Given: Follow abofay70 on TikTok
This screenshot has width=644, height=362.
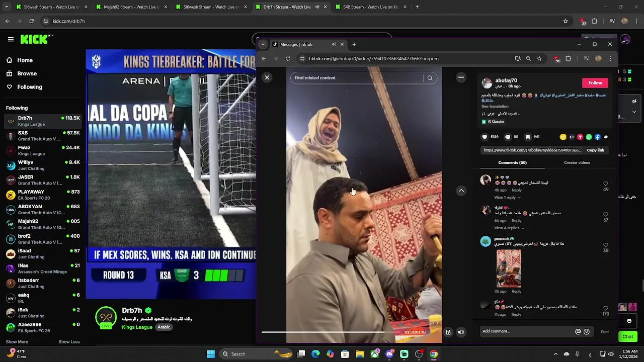Looking at the screenshot, I should pos(595,83).
